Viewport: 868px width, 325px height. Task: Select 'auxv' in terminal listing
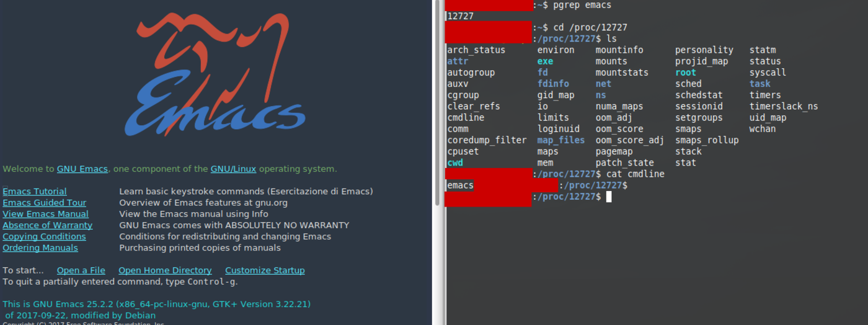point(458,84)
